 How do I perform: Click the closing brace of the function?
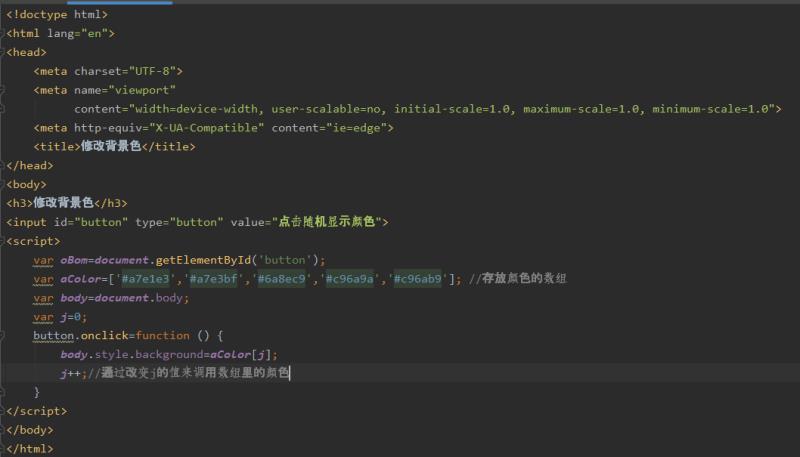37,392
